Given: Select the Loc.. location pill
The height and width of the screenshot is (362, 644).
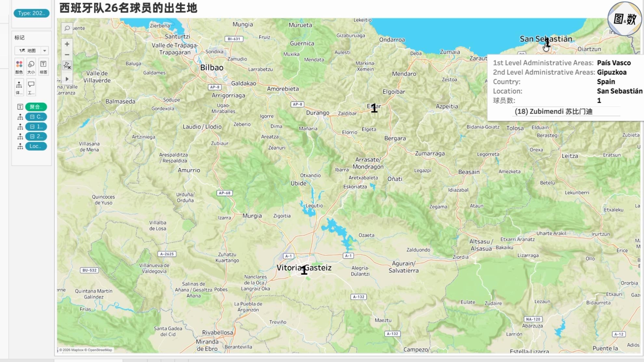Looking at the screenshot, I should coord(36,146).
